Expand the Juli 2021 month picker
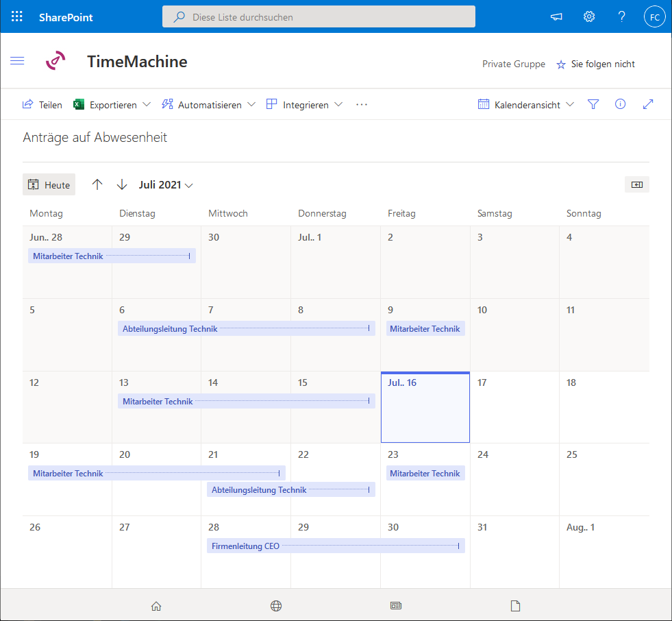This screenshot has height=621, width=672. pos(166,184)
